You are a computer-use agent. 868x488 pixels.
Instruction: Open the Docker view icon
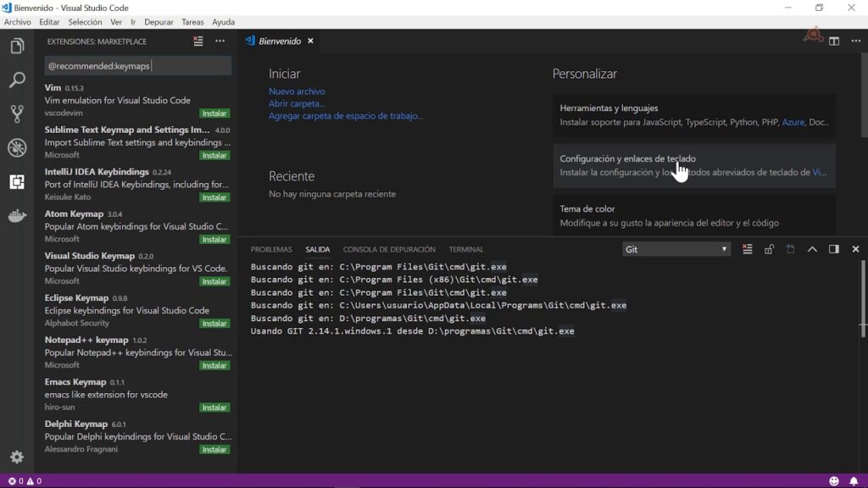[17, 216]
